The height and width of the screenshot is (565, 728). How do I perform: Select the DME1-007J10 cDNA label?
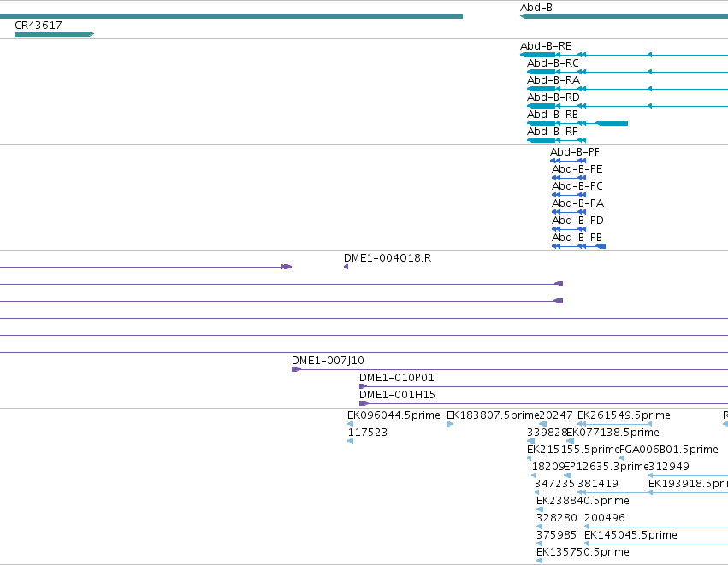click(x=328, y=361)
